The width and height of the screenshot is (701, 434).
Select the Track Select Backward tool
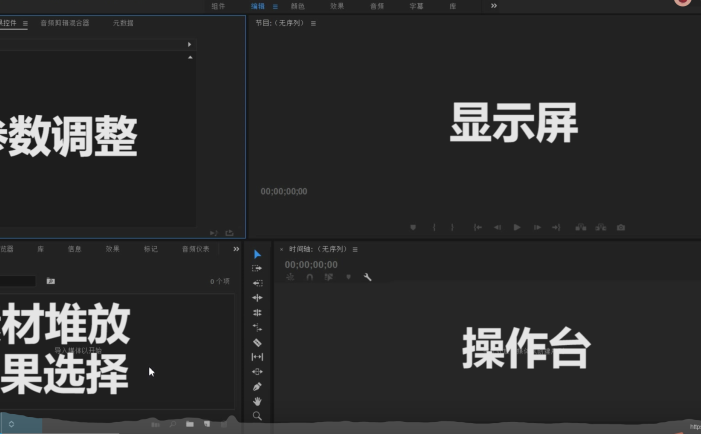[x=258, y=283]
